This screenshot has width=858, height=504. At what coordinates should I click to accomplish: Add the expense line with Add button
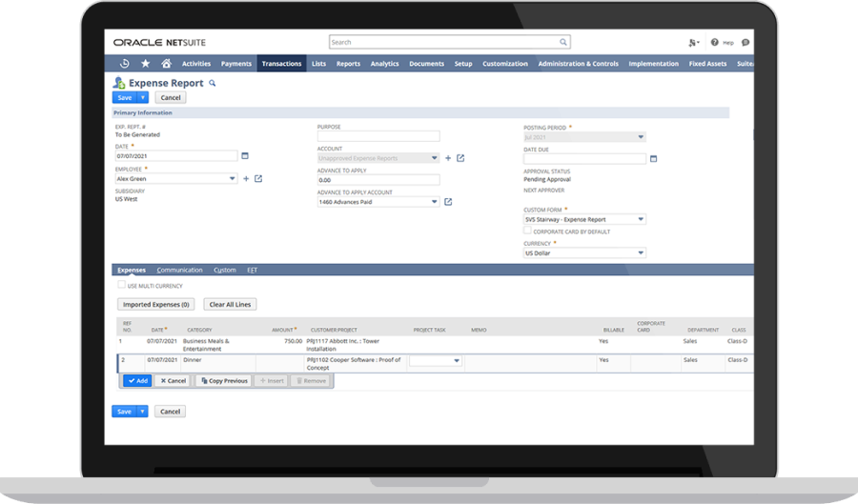coord(137,380)
